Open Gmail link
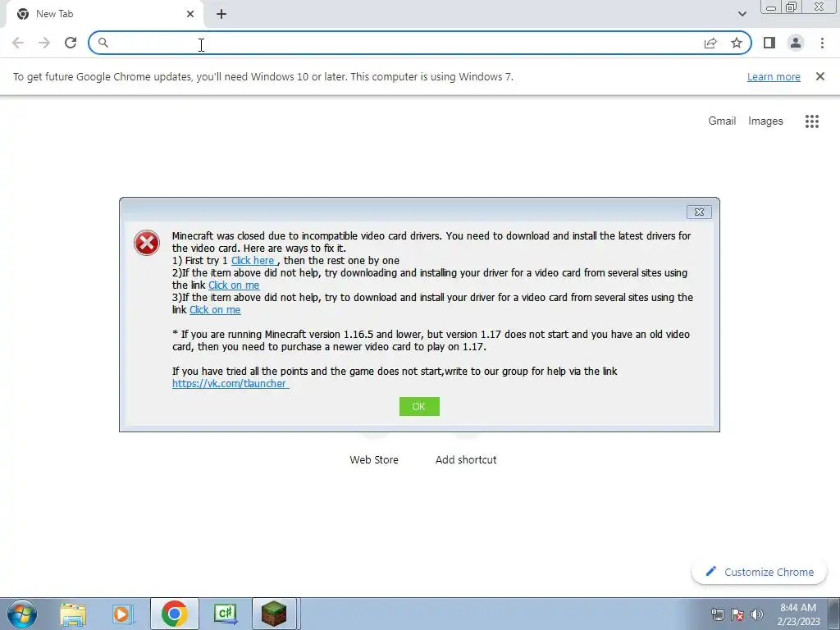Screen dimensions: 840x630 (722, 121)
